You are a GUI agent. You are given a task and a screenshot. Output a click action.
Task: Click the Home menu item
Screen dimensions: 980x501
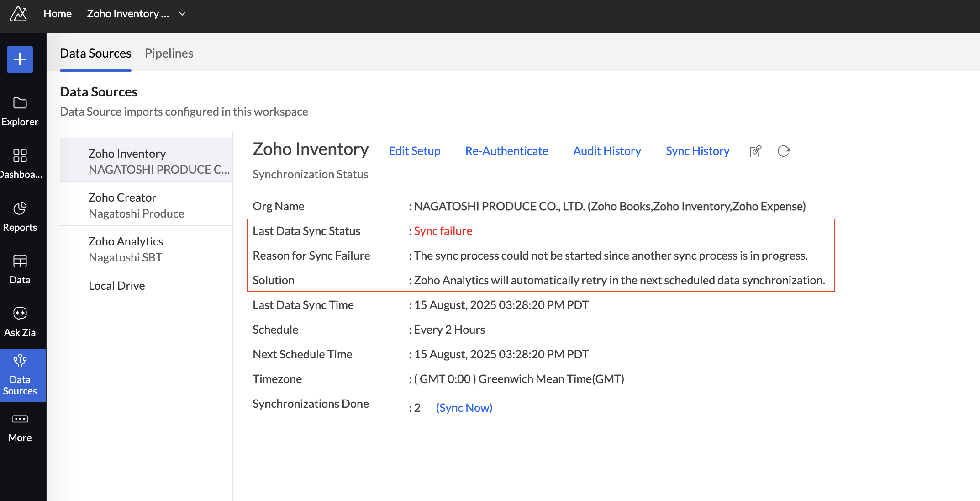tap(58, 14)
